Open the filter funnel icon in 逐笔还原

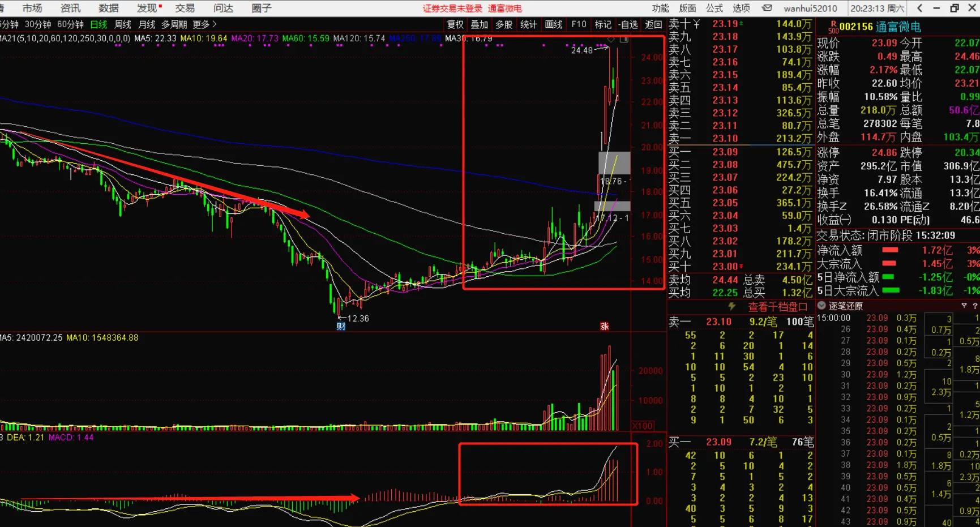964,306
